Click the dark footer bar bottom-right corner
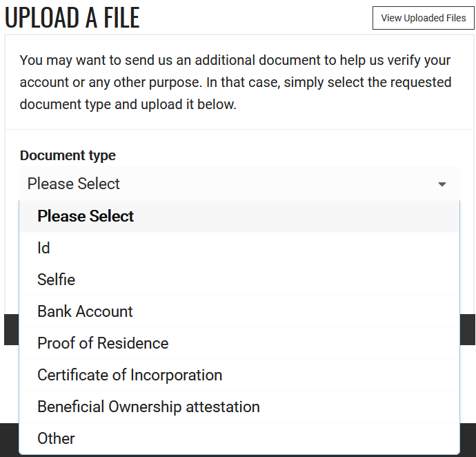This screenshot has width=476, height=457. click(468, 440)
